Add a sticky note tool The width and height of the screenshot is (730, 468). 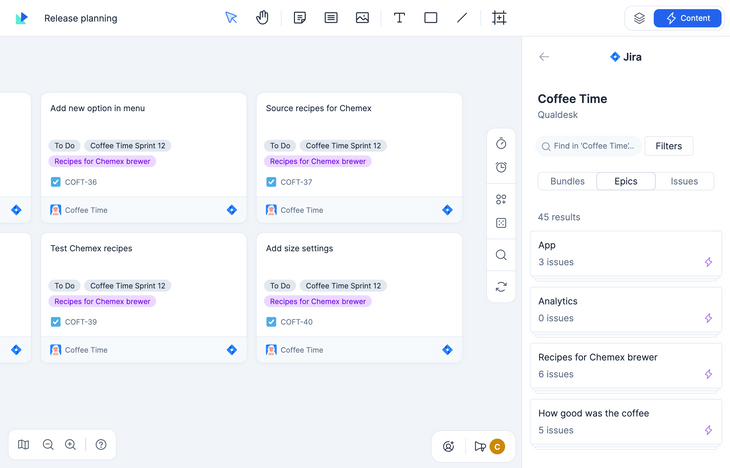tap(299, 18)
